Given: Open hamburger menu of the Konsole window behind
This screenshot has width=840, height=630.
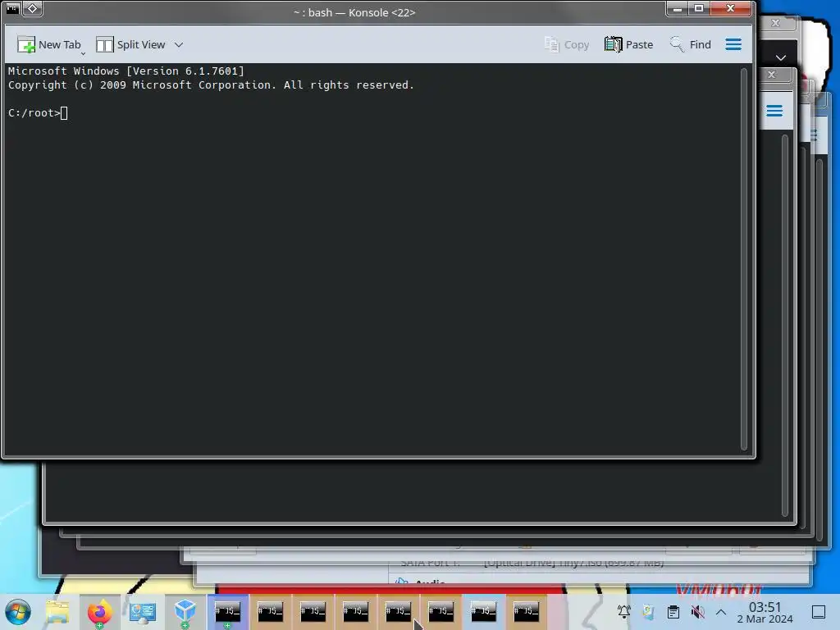Looking at the screenshot, I should click(774, 111).
